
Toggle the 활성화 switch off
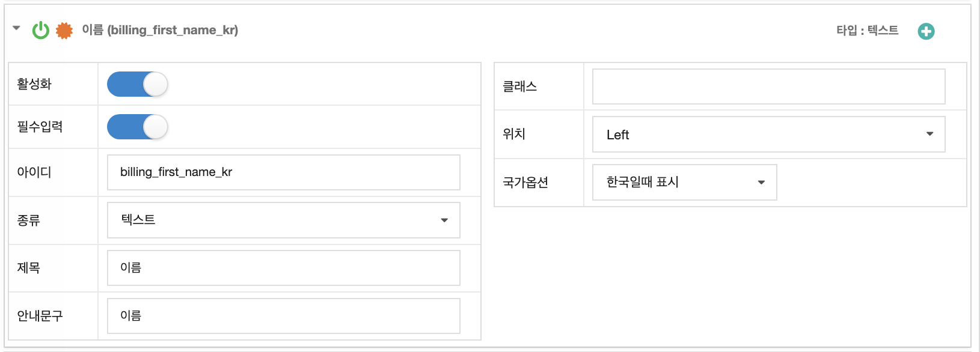[137, 84]
